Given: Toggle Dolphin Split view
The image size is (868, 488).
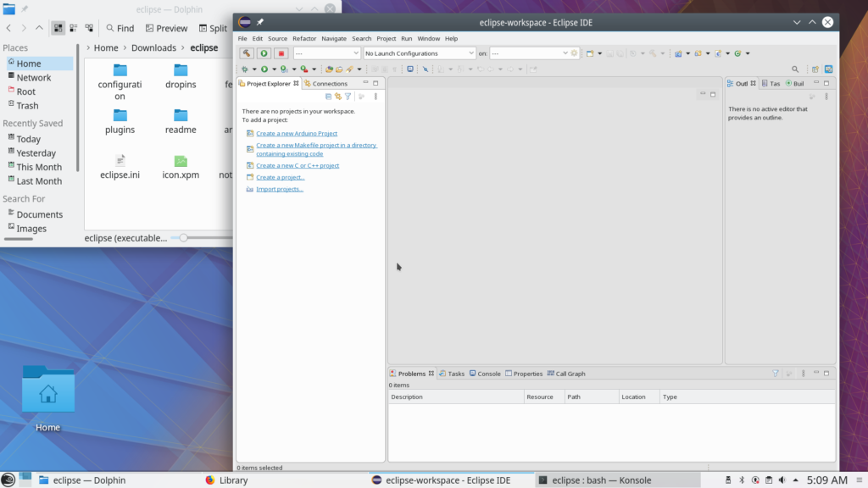Looking at the screenshot, I should (x=213, y=28).
